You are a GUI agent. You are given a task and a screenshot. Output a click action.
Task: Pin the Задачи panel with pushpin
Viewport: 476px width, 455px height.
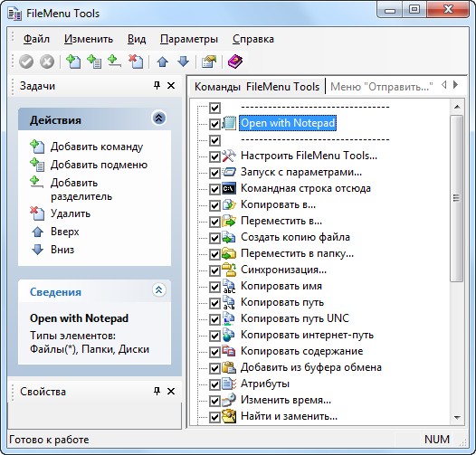tap(157, 86)
